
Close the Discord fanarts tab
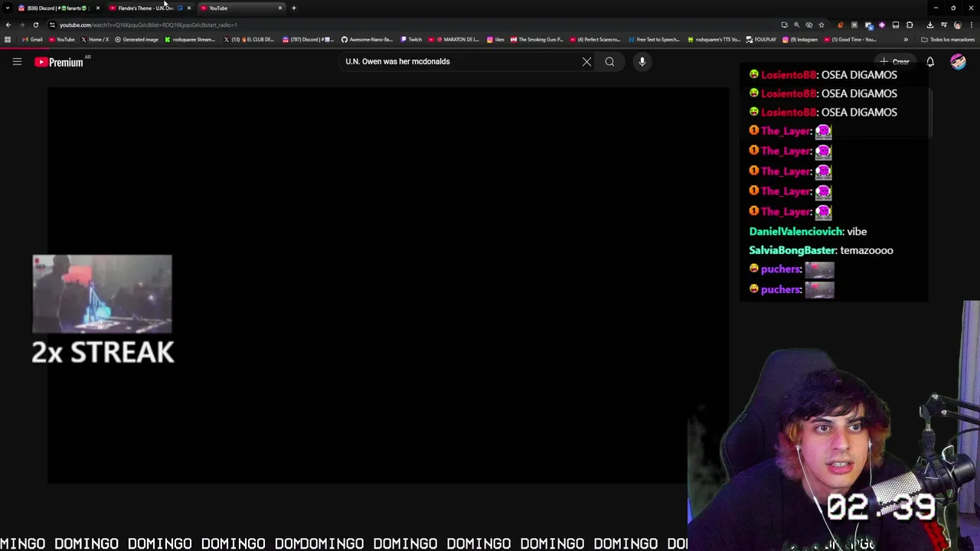[97, 8]
